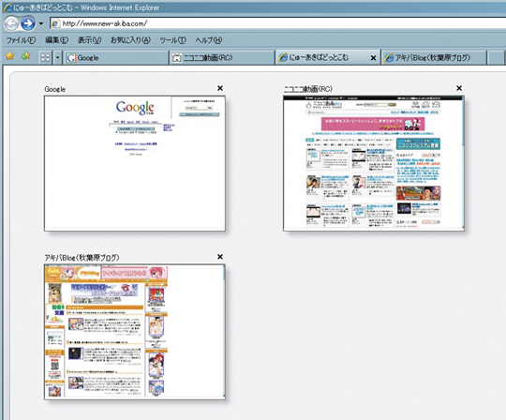
Task: Open a new blank tab button
Action: pos(497,58)
